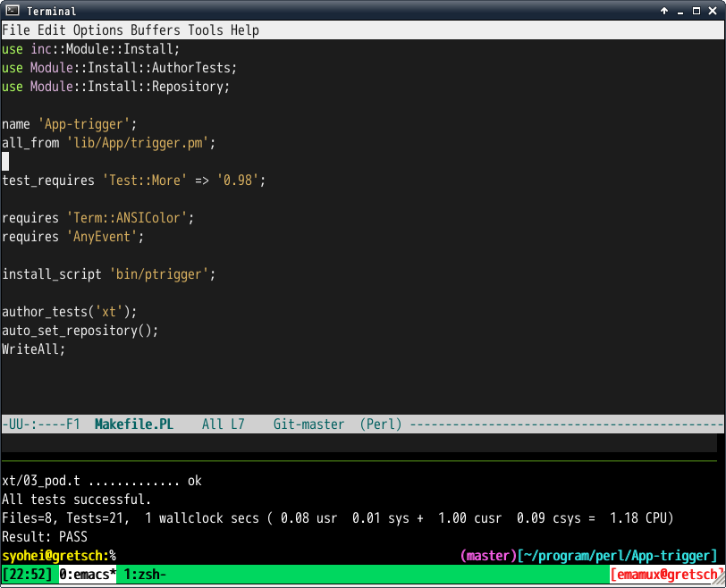Click the [emamux@gretsch] session label
The width and height of the screenshot is (726, 588).
pyautogui.click(x=666, y=574)
